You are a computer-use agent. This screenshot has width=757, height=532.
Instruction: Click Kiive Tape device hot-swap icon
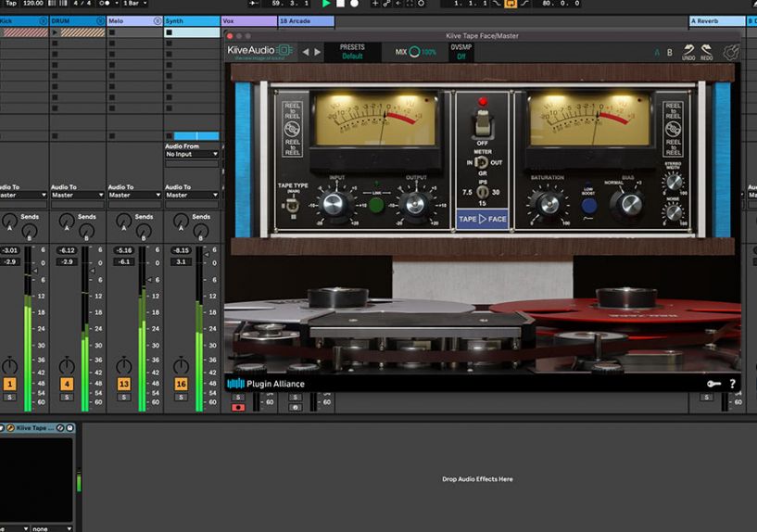pyautogui.click(x=60, y=427)
